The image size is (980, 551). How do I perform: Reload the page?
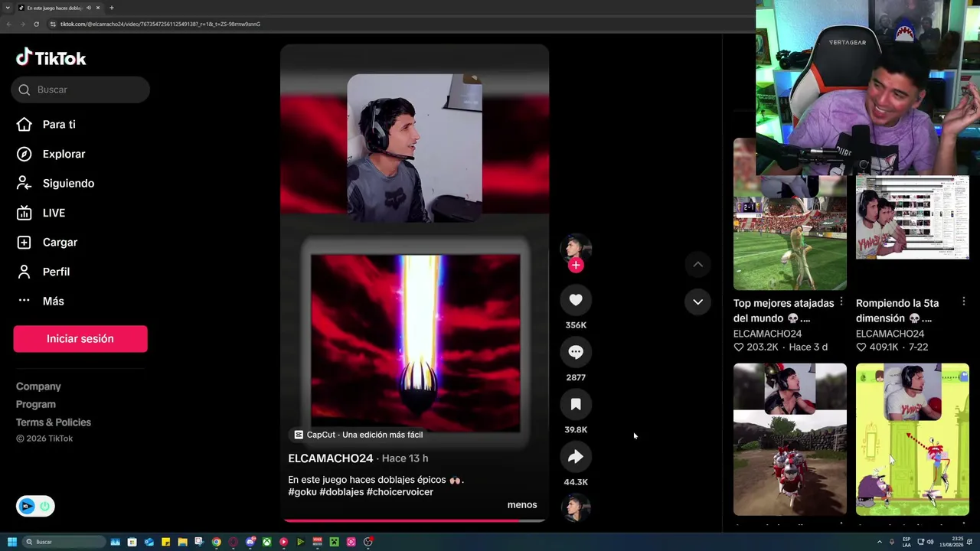tap(36, 24)
